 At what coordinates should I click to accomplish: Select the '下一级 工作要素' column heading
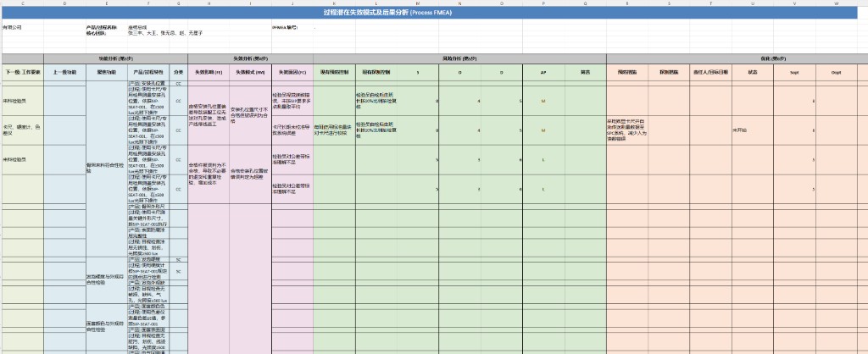pyautogui.click(x=23, y=73)
